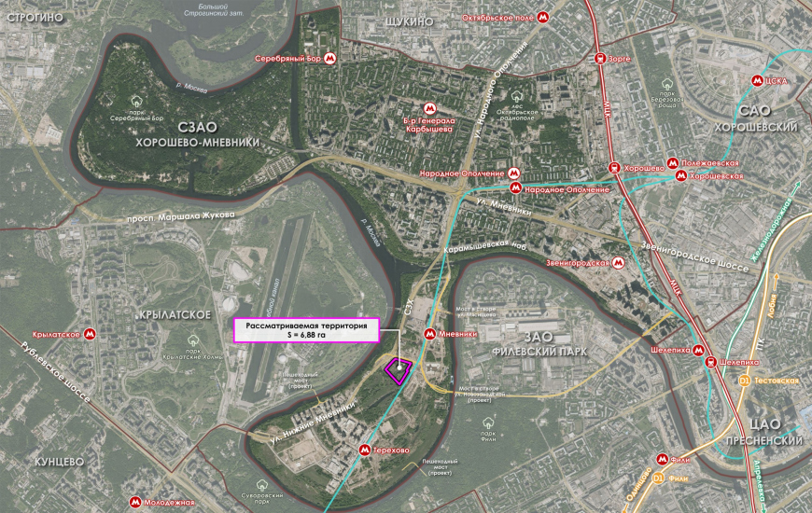Click the Молодежная metro icon
Screen dimensions: 812x513
135,502
